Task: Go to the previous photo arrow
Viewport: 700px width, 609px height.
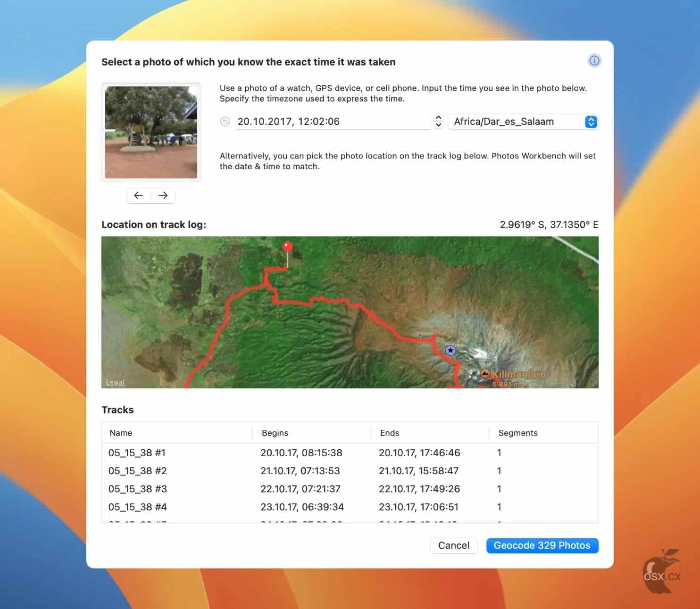Action: click(139, 195)
